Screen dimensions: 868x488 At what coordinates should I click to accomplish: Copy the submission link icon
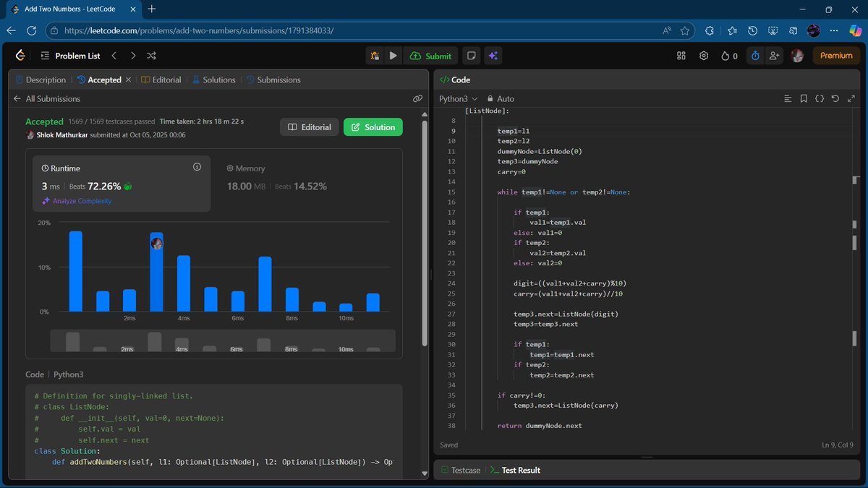point(417,98)
